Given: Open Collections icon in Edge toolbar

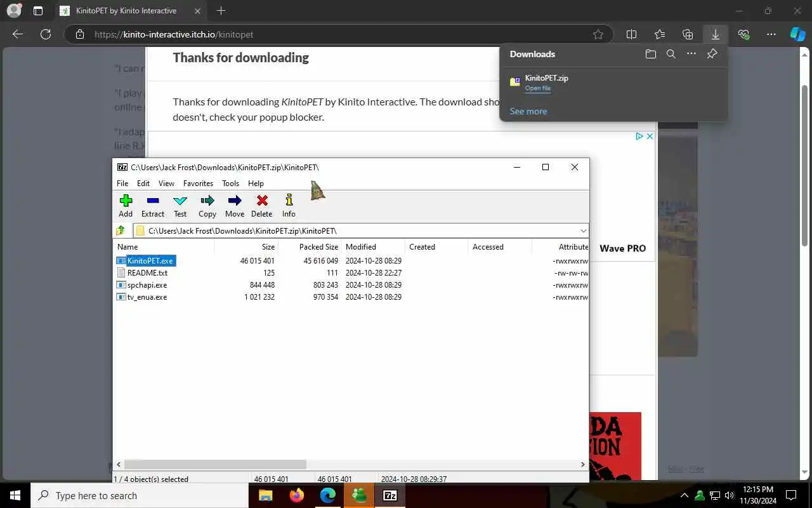Looking at the screenshot, I should (688, 34).
